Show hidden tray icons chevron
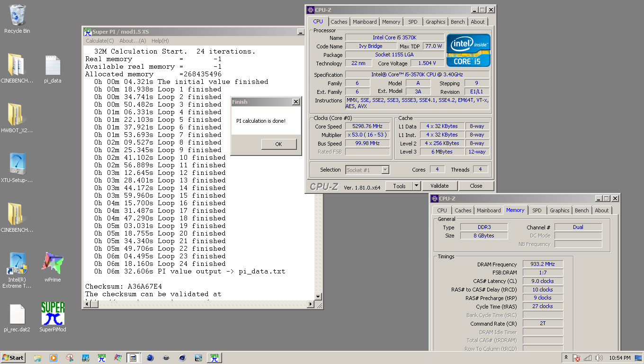 566,357
